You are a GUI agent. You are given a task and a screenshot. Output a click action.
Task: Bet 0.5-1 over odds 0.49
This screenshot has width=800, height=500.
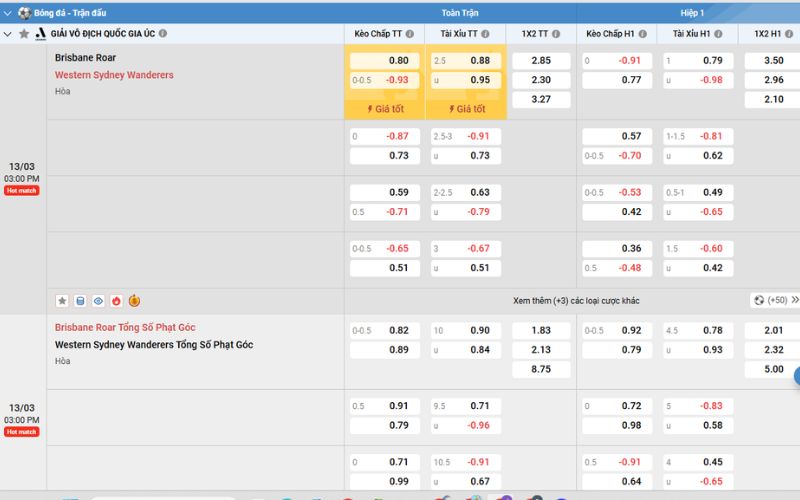pos(698,192)
